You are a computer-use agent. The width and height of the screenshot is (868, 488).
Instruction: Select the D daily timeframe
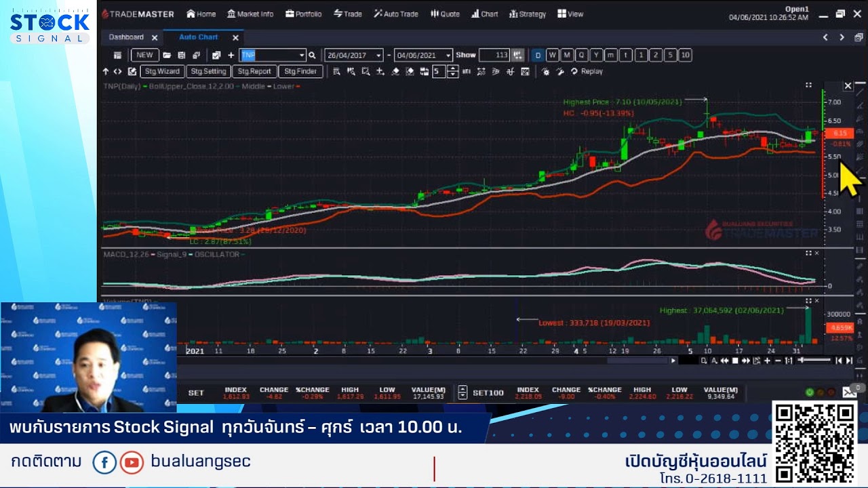coord(538,55)
